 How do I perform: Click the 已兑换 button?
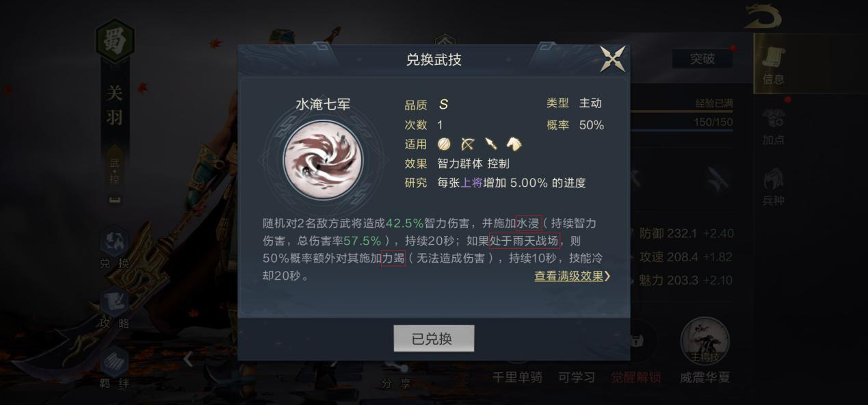pyautogui.click(x=434, y=339)
